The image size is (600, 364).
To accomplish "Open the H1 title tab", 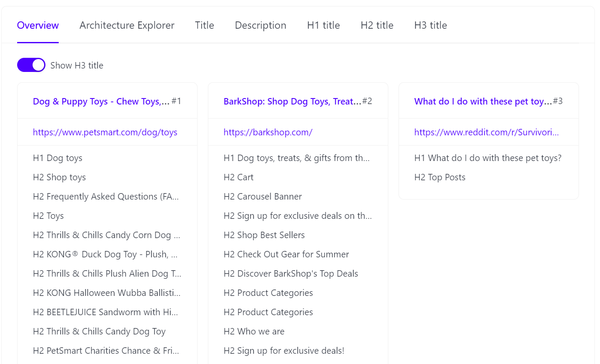I will [x=324, y=25].
